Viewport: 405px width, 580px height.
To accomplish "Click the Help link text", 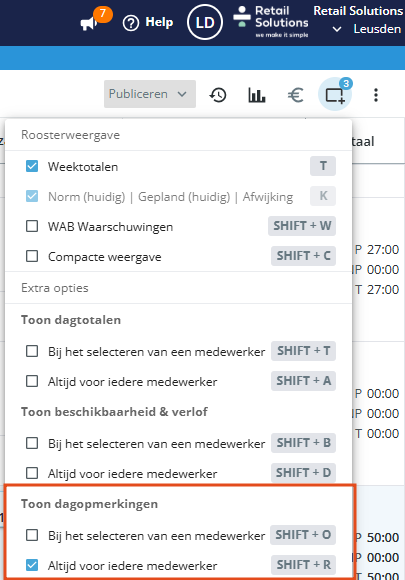I will (159, 22).
